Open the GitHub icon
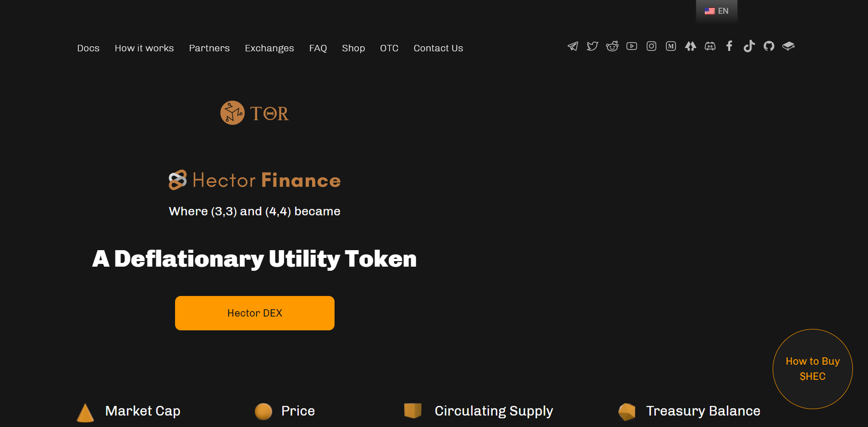This screenshot has height=427, width=868. (769, 46)
